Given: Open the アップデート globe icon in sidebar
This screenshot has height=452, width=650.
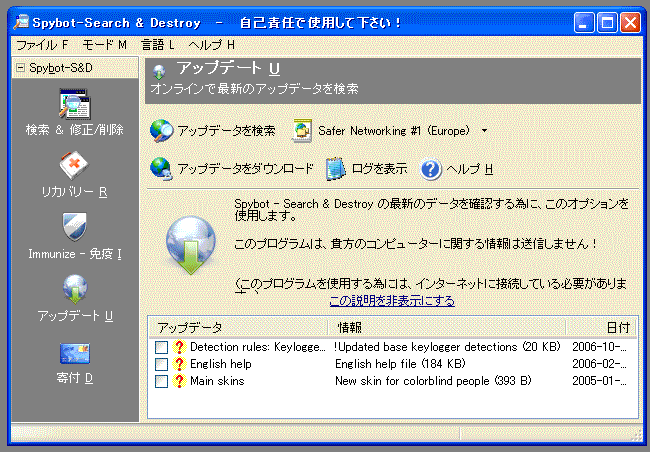Looking at the screenshot, I should (75, 289).
